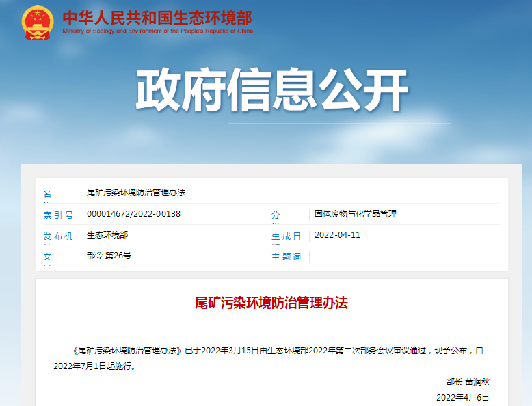
Task: Click the 名称 field label
Action: click(48, 194)
